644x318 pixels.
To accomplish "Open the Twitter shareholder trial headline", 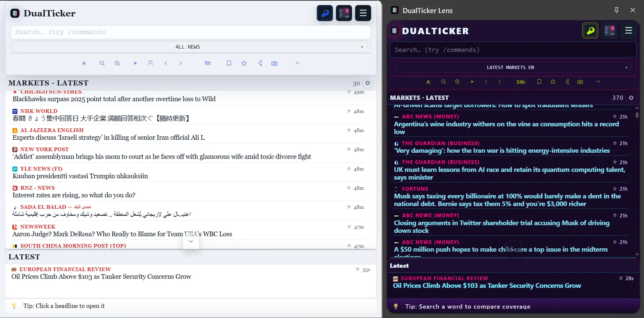I will coord(502,227).
